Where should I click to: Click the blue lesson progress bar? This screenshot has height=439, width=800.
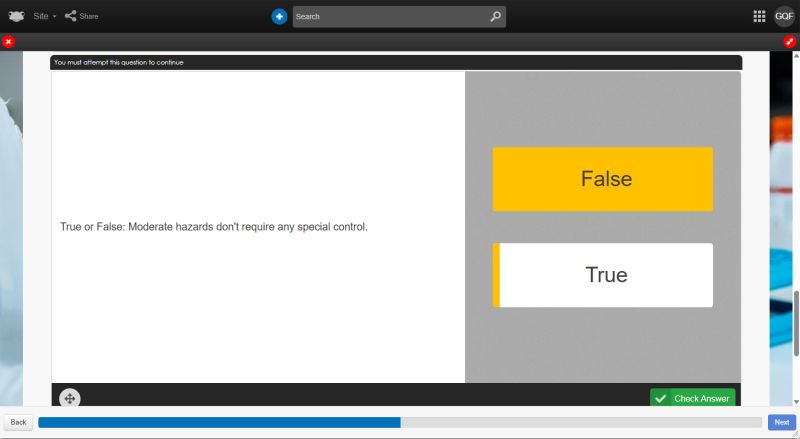tap(219, 422)
